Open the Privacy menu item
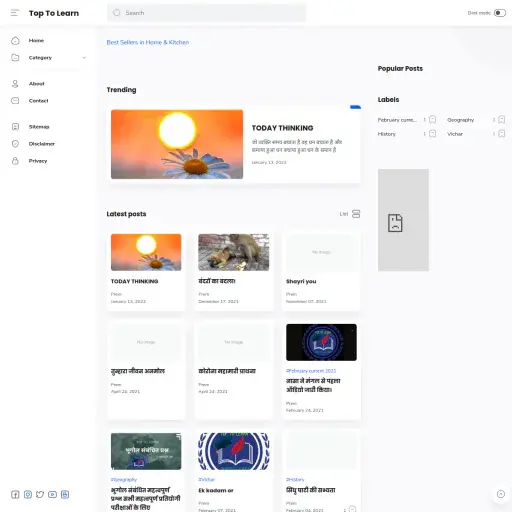This screenshot has height=512, width=512. (38, 161)
